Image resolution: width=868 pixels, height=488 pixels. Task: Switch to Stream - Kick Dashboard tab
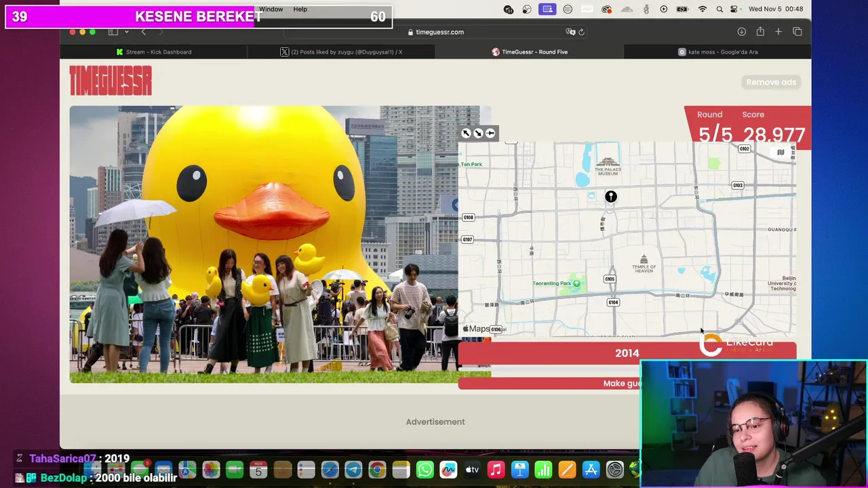coord(153,52)
